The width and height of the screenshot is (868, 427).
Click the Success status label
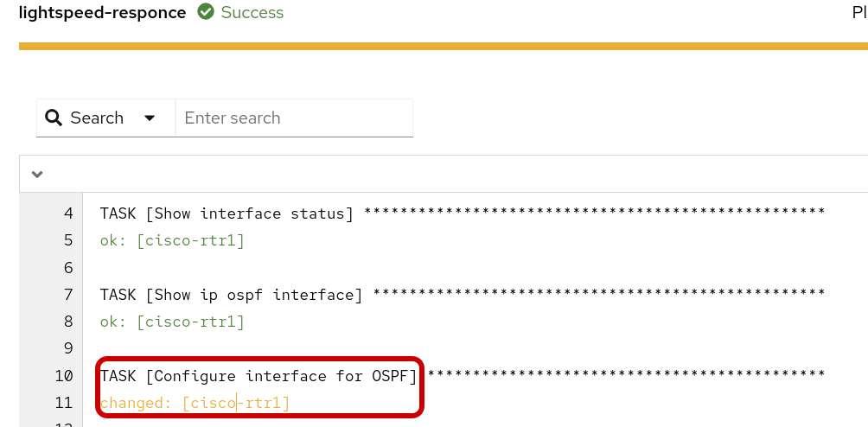252,13
